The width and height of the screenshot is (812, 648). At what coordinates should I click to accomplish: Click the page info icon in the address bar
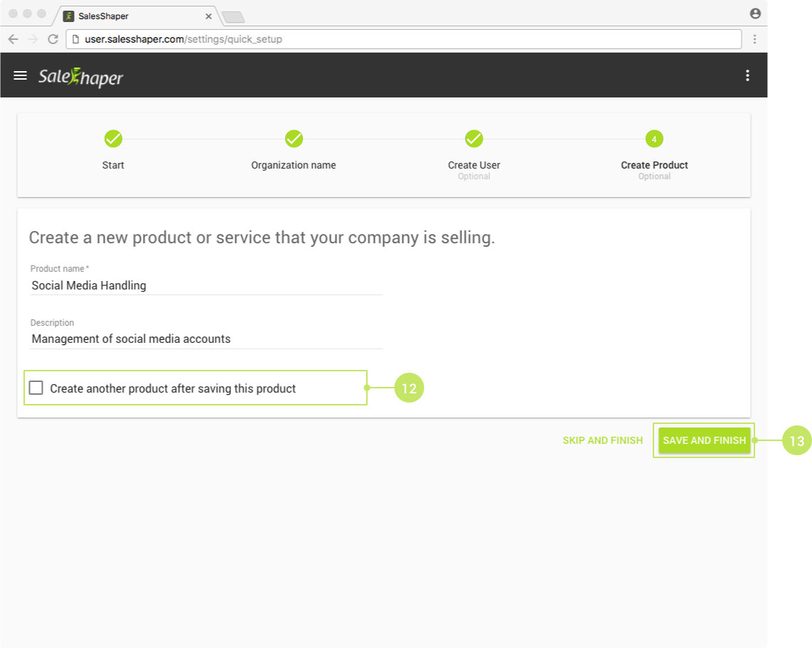click(x=75, y=39)
